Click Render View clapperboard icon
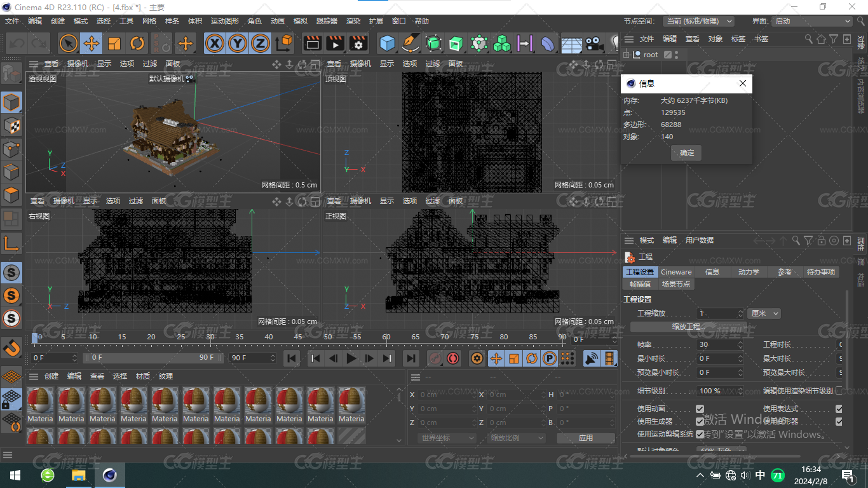The image size is (868, 488). tap(312, 43)
